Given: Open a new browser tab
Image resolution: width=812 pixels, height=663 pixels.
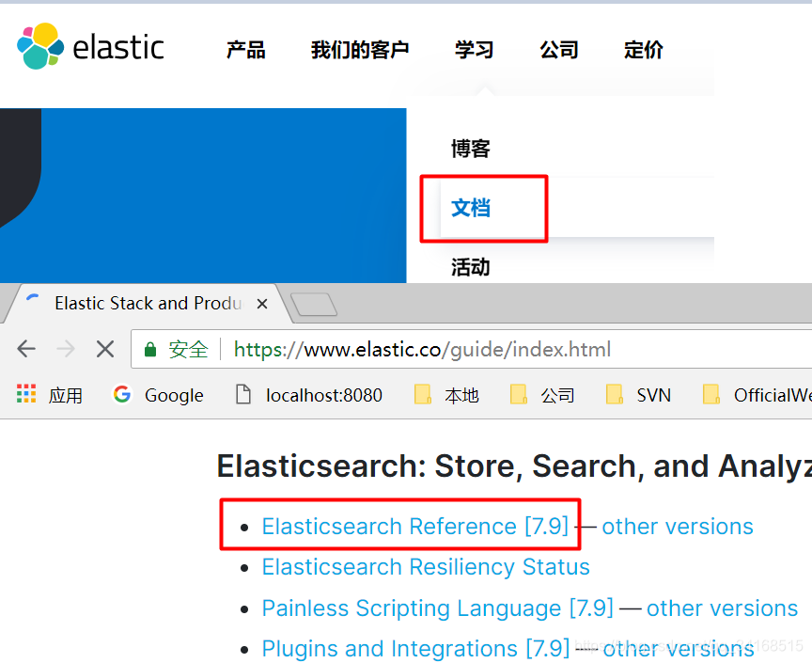Looking at the screenshot, I should click(313, 305).
